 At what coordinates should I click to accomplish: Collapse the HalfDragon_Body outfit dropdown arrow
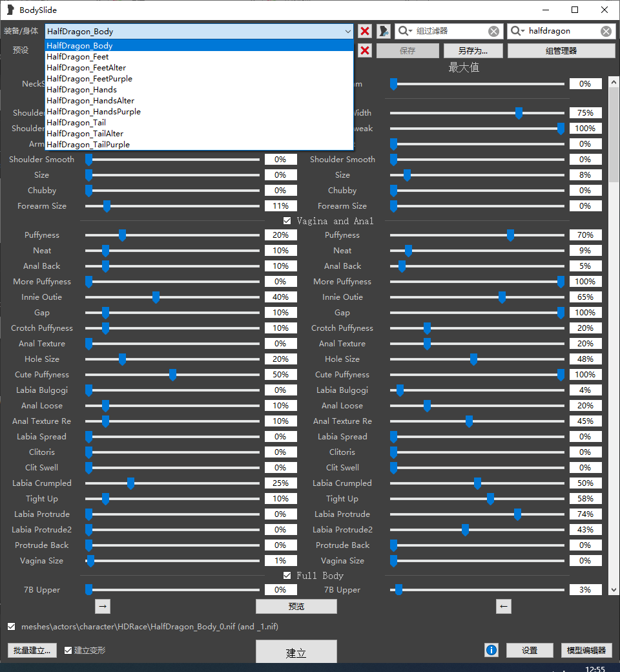pos(347,31)
